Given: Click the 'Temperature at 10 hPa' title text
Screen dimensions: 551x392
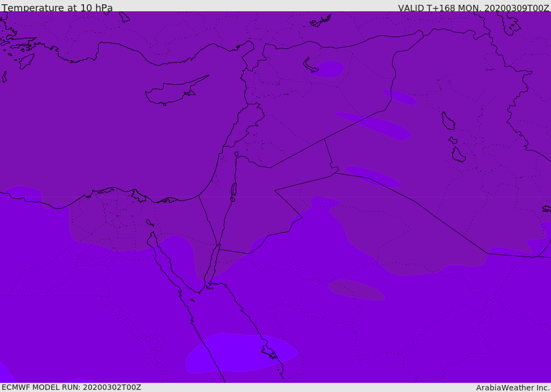Looking at the screenshot, I should tap(57, 8).
